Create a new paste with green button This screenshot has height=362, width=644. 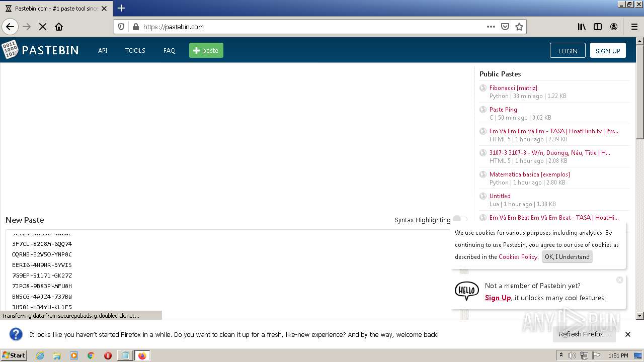click(x=206, y=50)
